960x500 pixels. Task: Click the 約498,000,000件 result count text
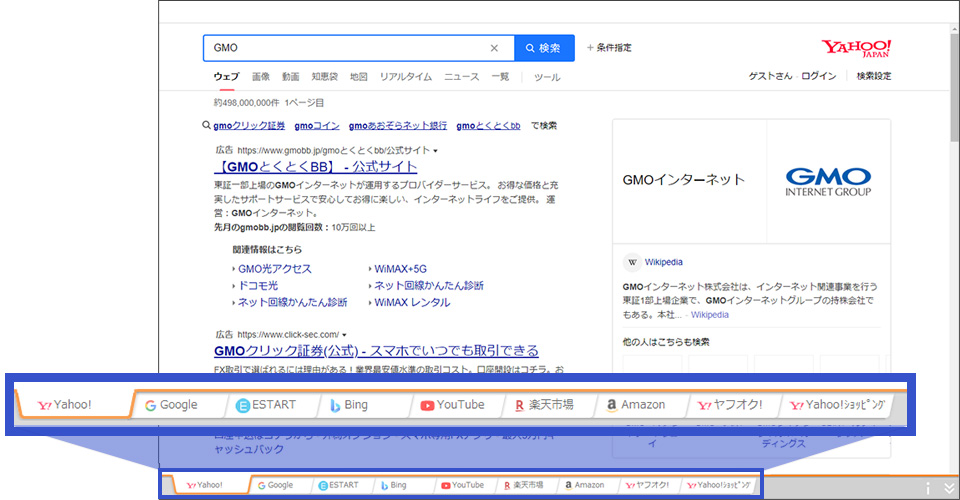(x=246, y=103)
